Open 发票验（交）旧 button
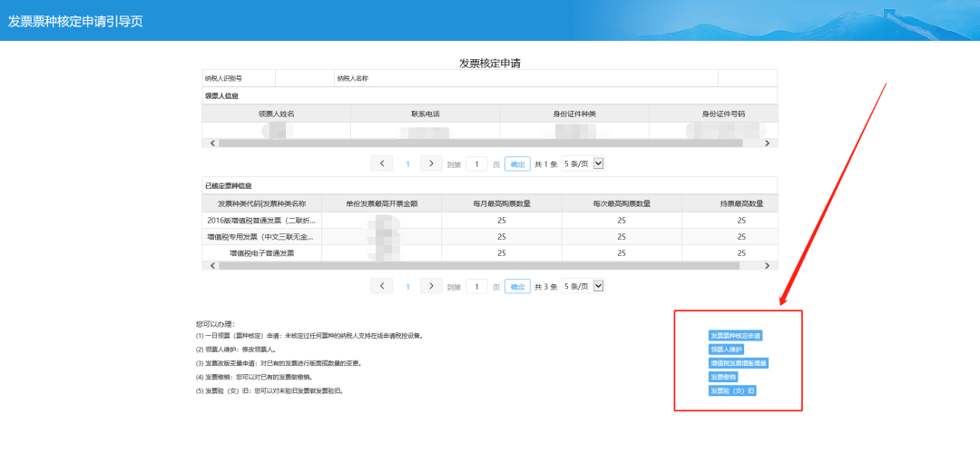The image size is (980, 464). (x=732, y=390)
